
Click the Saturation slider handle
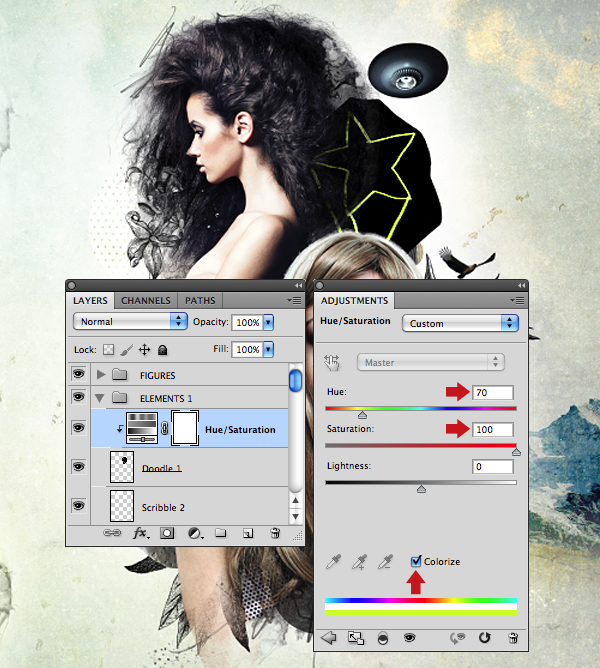516,452
